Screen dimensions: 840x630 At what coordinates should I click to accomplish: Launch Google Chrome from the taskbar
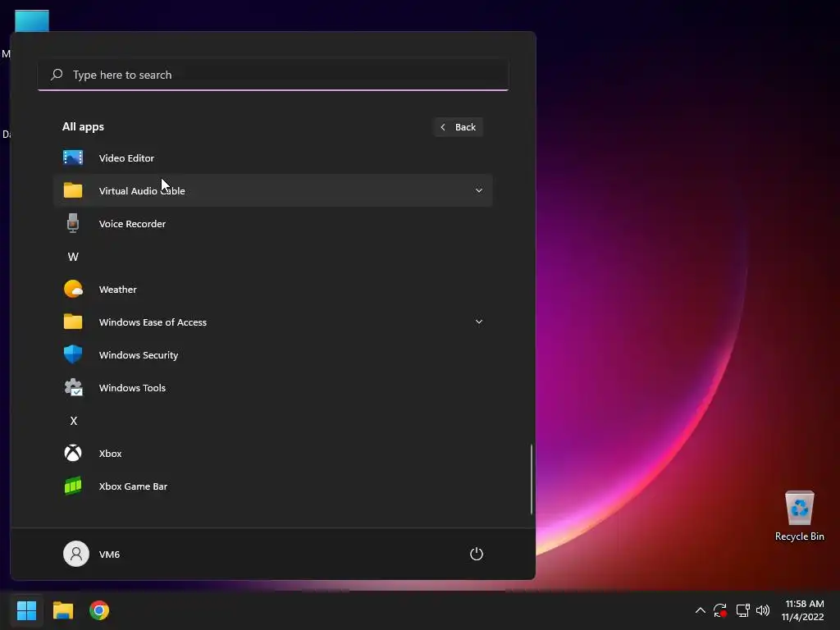click(99, 610)
